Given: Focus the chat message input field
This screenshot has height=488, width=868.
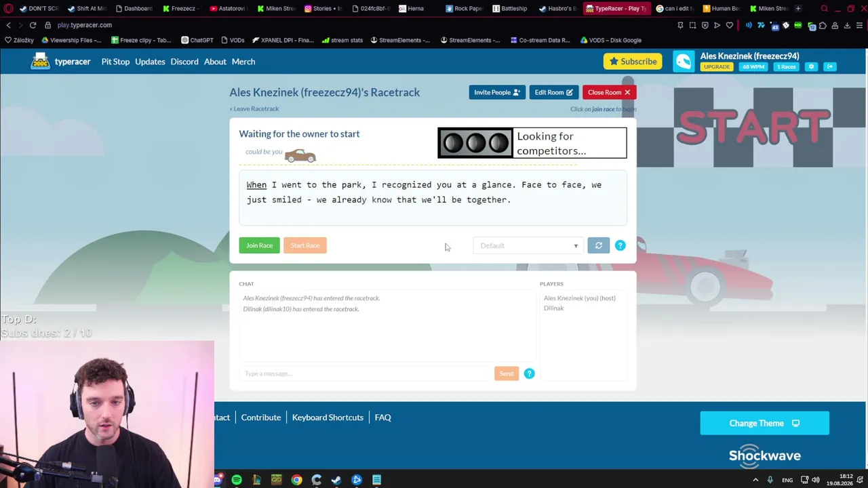Looking at the screenshot, I should (x=366, y=373).
